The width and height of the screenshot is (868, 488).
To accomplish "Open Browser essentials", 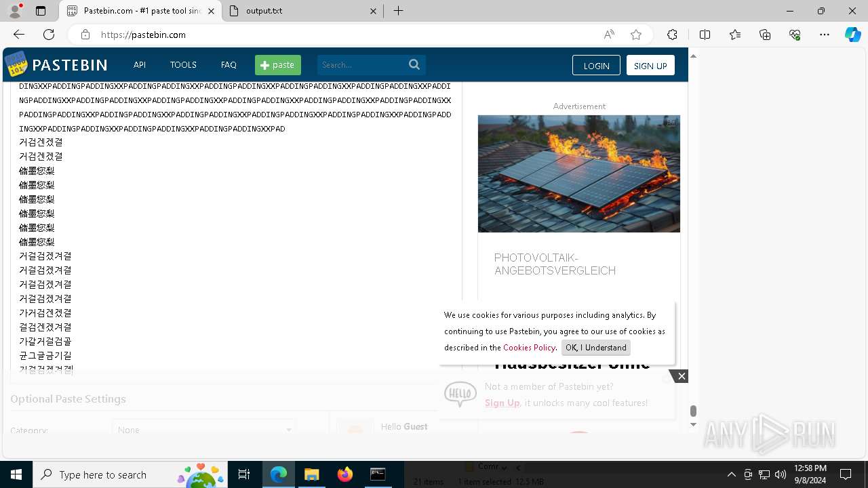I will click(795, 35).
